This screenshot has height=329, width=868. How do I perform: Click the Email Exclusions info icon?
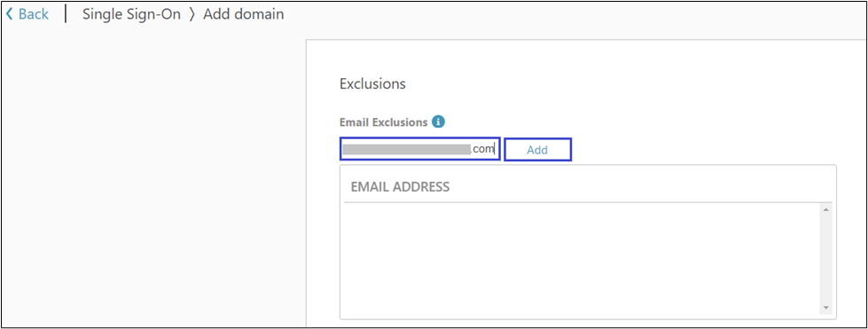pos(438,121)
